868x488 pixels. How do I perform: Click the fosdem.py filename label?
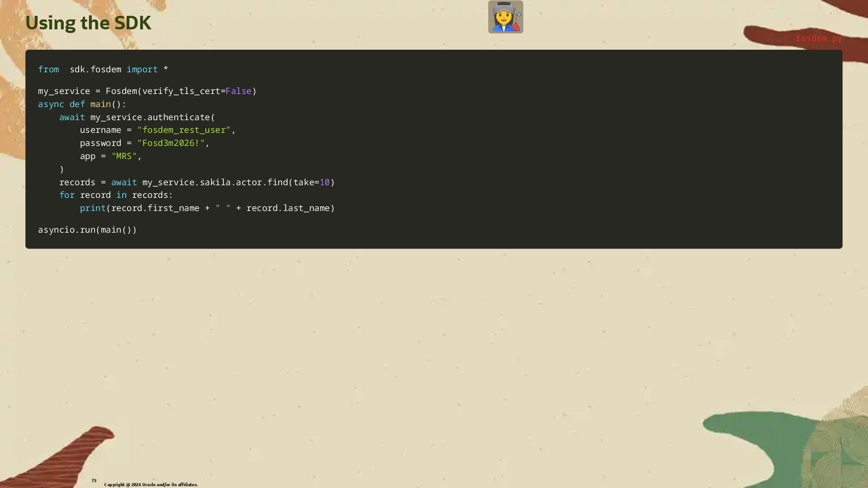click(x=818, y=38)
